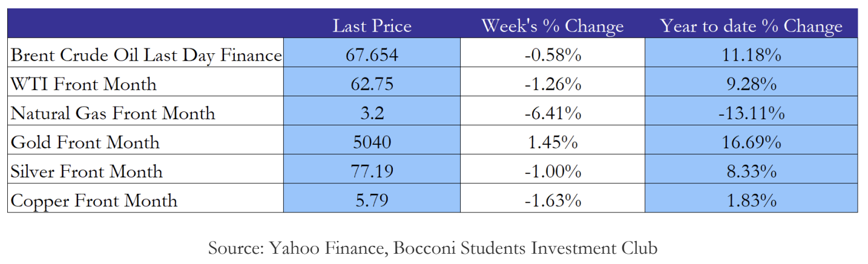Click the Gold last price 5040
The height and width of the screenshot is (264, 868).
[x=372, y=142]
